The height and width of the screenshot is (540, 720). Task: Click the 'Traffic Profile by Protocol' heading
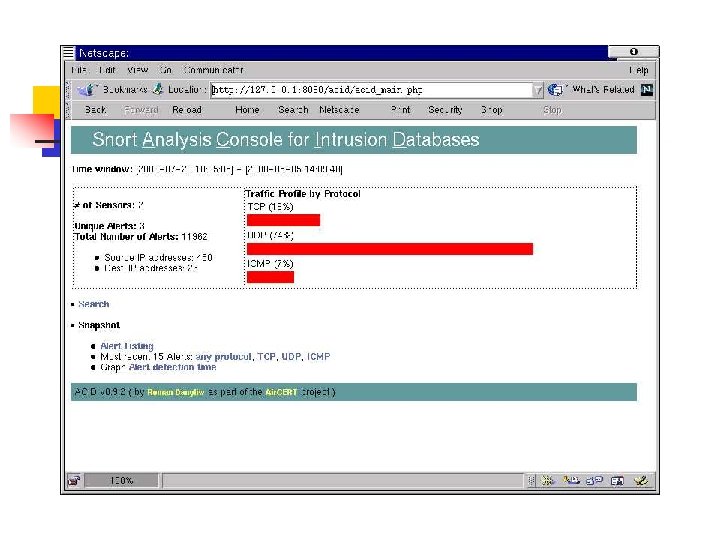click(x=303, y=194)
